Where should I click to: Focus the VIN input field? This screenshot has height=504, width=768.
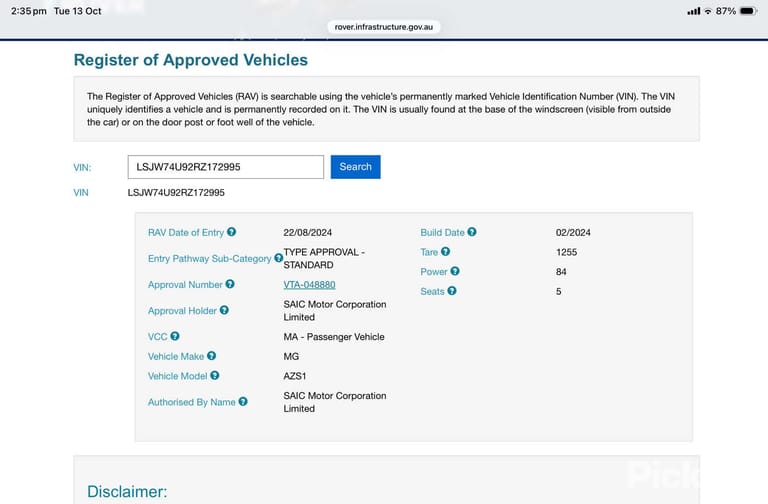226,167
